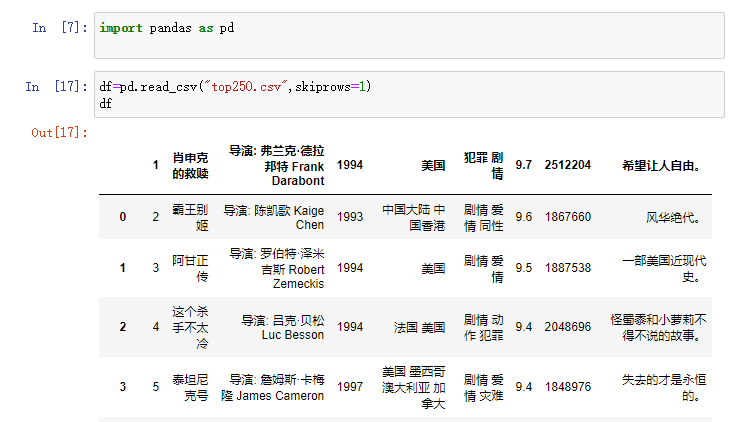Click the import pandas code cell

click(x=409, y=36)
